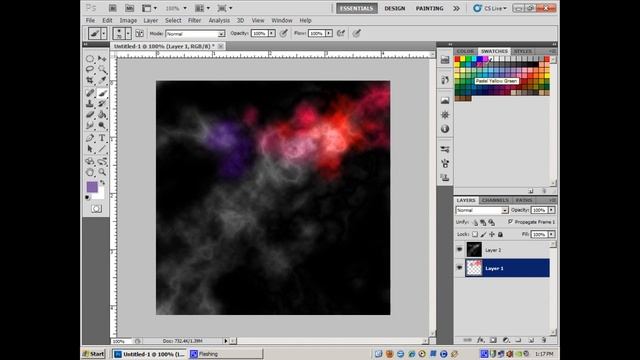Select the Eyedropper tool

pyautogui.click(x=102, y=80)
